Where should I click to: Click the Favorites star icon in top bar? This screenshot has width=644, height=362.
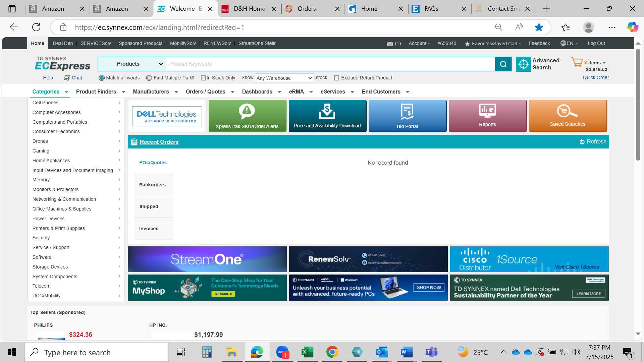[467, 44]
